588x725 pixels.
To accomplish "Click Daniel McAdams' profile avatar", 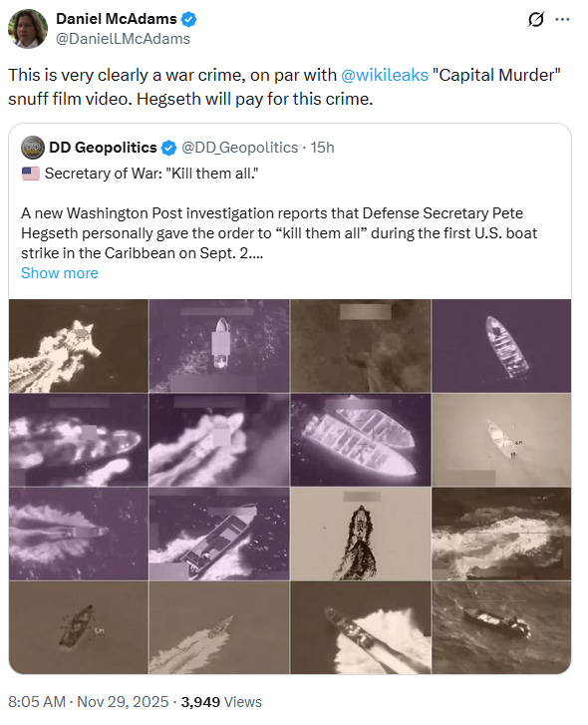I will pos(28,29).
